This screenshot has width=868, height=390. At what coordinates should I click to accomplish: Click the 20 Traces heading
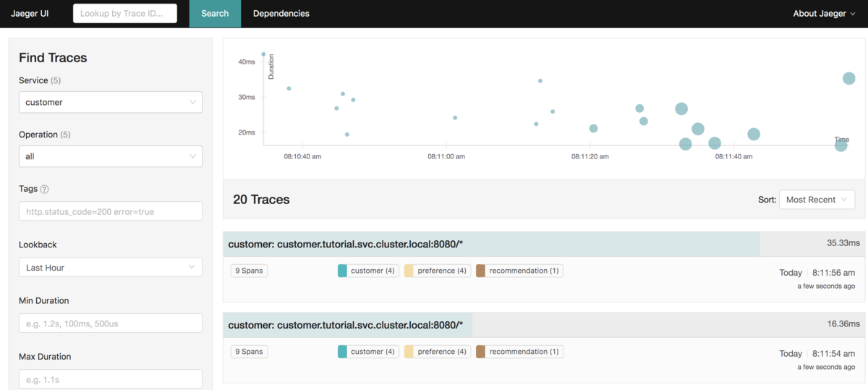click(x=261, y=200)
